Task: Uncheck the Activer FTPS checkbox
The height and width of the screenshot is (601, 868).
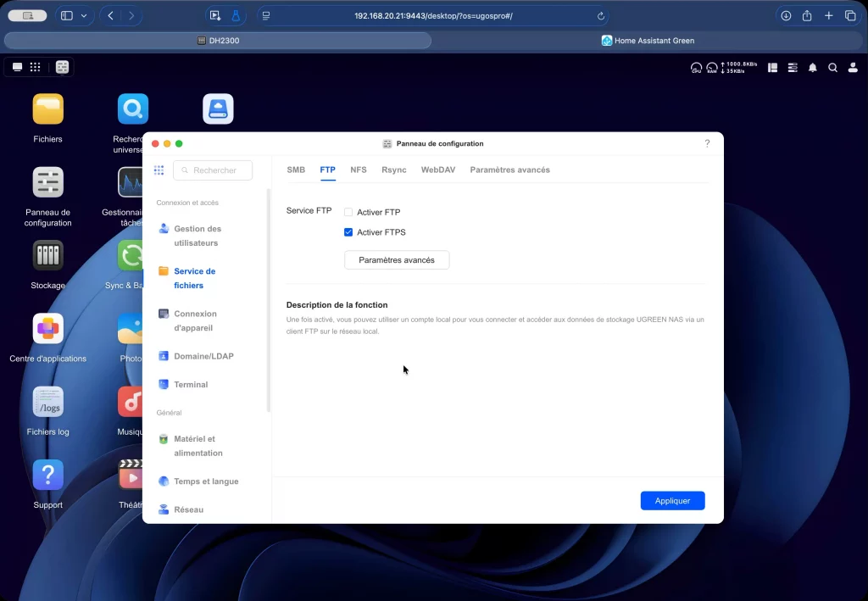Action: click(x=348, y=232)
